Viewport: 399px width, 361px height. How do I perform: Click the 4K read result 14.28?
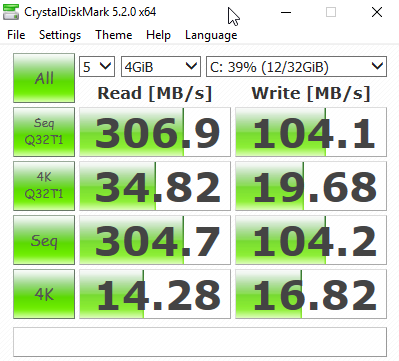(155, 294)
